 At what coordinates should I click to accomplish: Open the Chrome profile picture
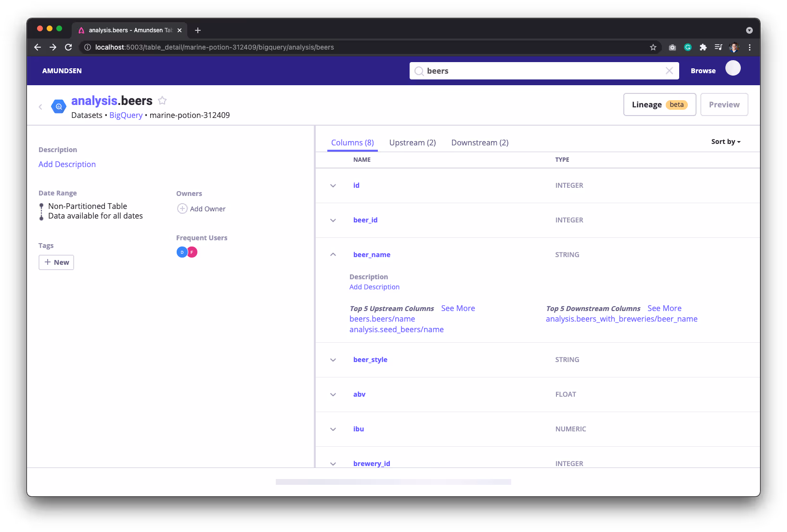[734, 47]
